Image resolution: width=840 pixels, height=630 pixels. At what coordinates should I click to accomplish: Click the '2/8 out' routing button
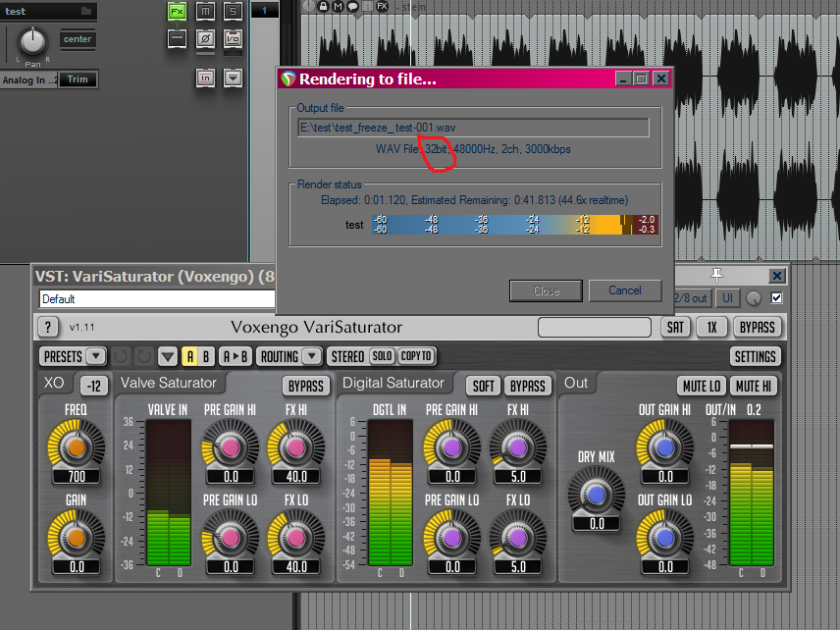692,298
